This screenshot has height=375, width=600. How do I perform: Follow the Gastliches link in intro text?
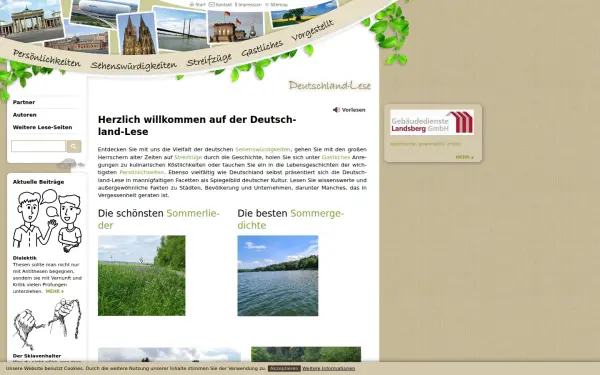pos(336,157)
